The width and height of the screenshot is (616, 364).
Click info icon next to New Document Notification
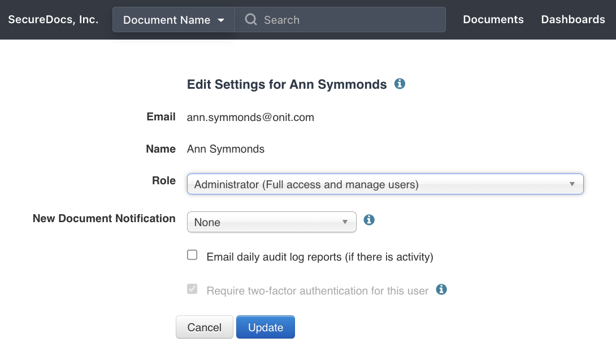click(x=369, y=220)
